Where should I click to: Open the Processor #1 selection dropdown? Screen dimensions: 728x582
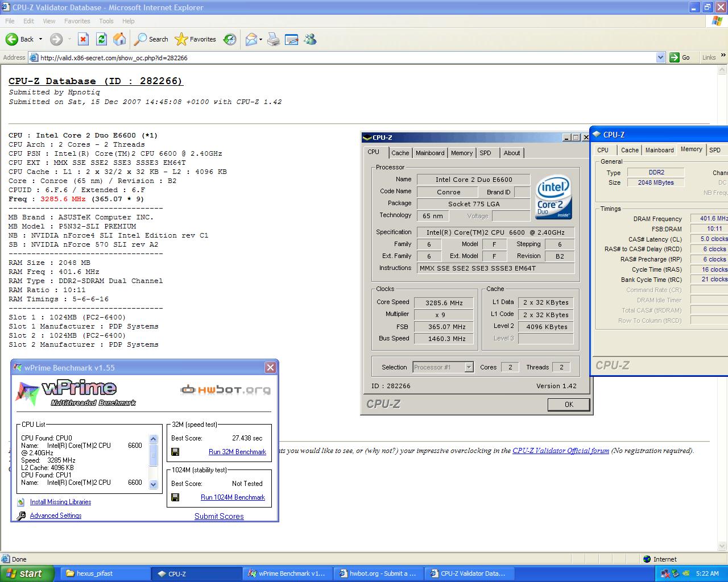[x=443, y=367]
